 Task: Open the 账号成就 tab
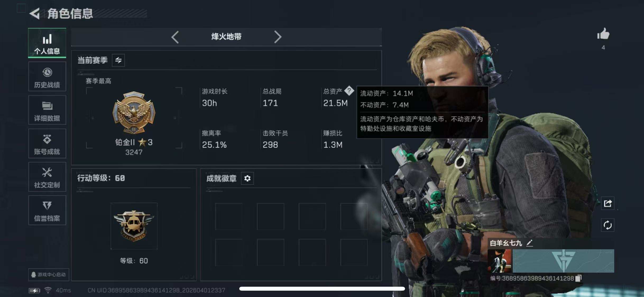[47, 144]
